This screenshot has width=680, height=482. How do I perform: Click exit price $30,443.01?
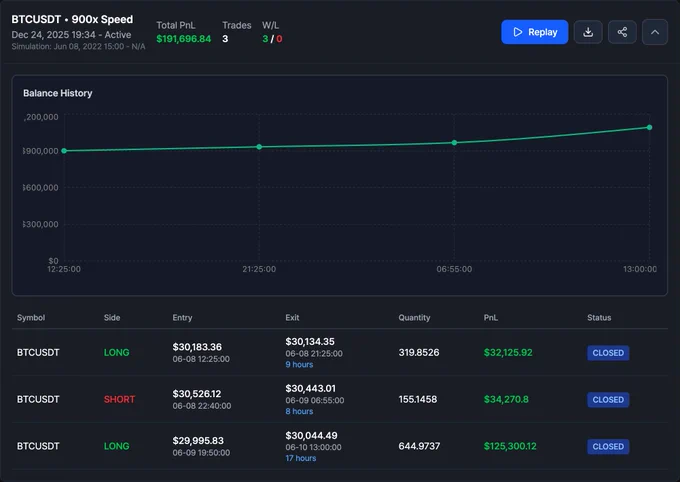(x=310, y=389)
